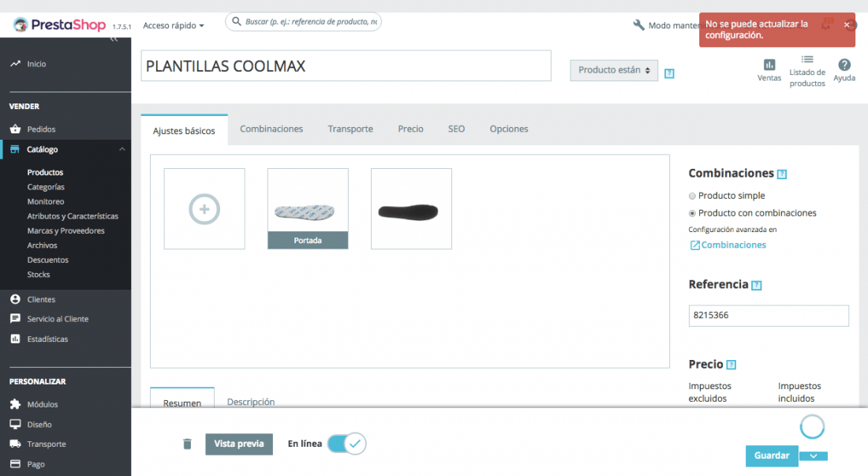The image size is (868, 476).
Task: Click help icon beside product type dropdown
Action: [669, 73]
